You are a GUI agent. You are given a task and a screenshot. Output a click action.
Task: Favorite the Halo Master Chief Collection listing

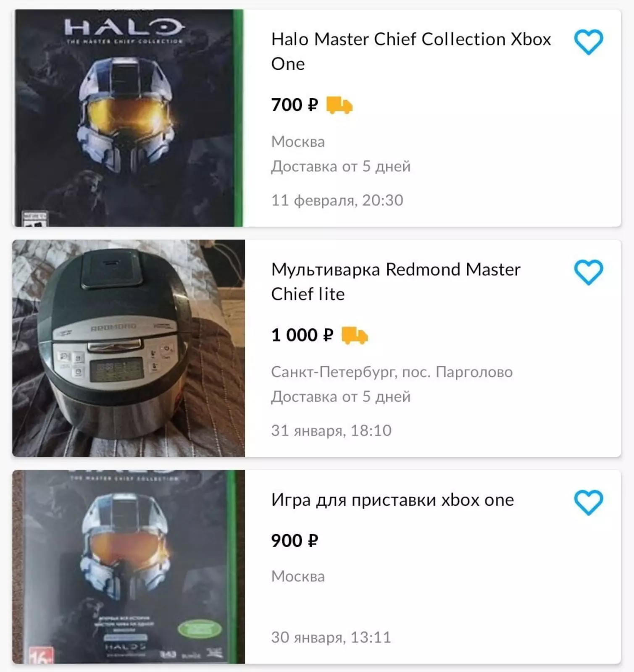[588, 42]
